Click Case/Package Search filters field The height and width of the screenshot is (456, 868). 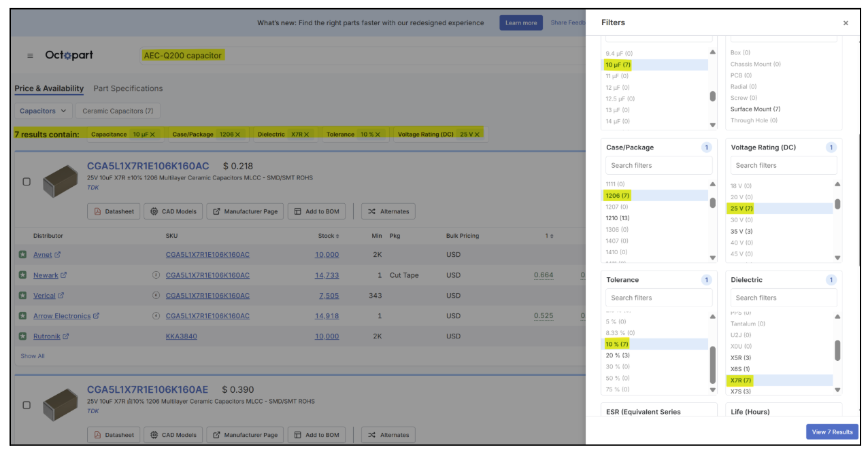point(658,165)
